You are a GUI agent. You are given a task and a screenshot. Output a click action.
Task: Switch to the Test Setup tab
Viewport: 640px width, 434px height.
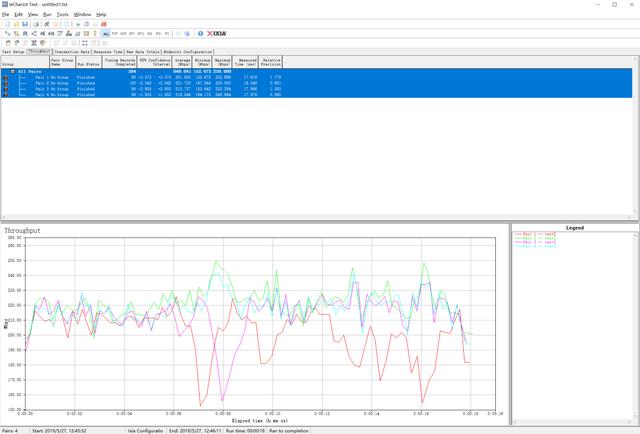tap(13, 51)
